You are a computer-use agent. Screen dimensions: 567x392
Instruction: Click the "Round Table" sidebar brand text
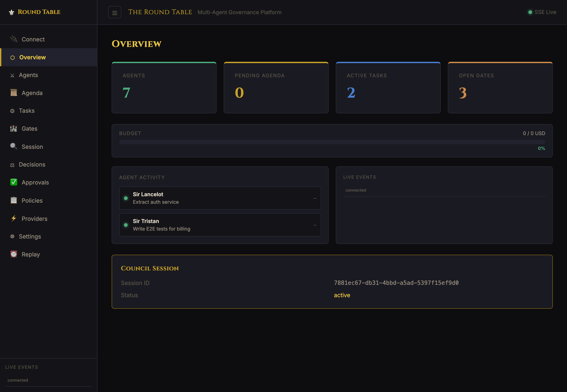(x=39, y=12)
